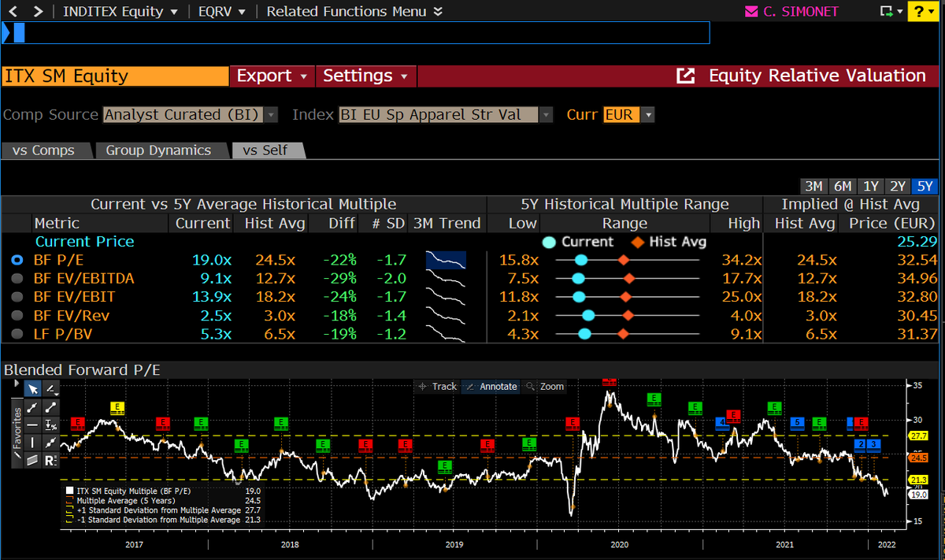The image size is (945, 560).
Task: Set the period to 5Y
Action: click(x=925, y=187)
